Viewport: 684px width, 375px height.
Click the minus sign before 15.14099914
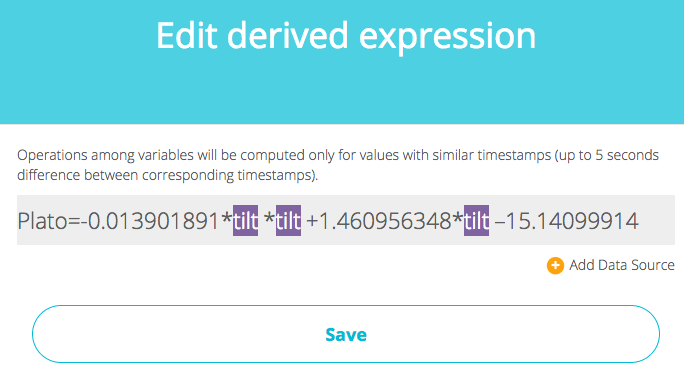point(499,222)
